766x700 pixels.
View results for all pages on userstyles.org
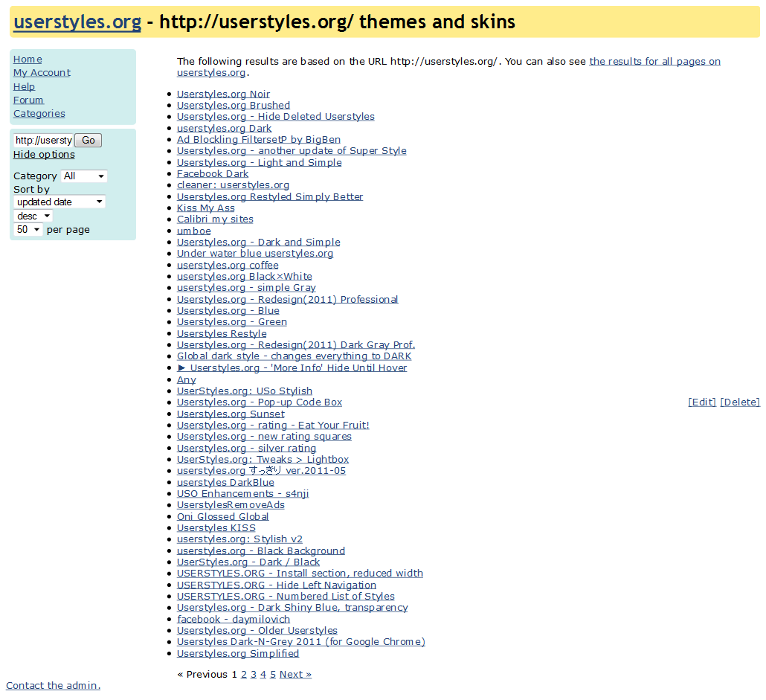coord(654,61)
